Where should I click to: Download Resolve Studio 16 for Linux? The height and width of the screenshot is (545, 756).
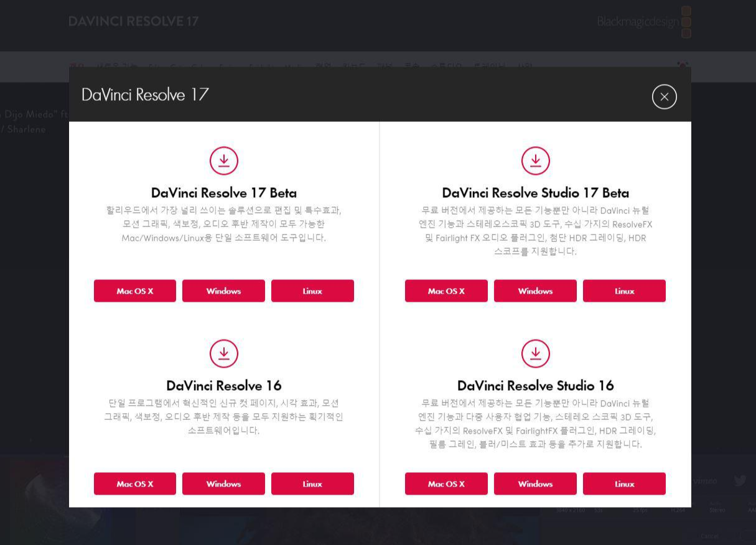pos(624,484)
